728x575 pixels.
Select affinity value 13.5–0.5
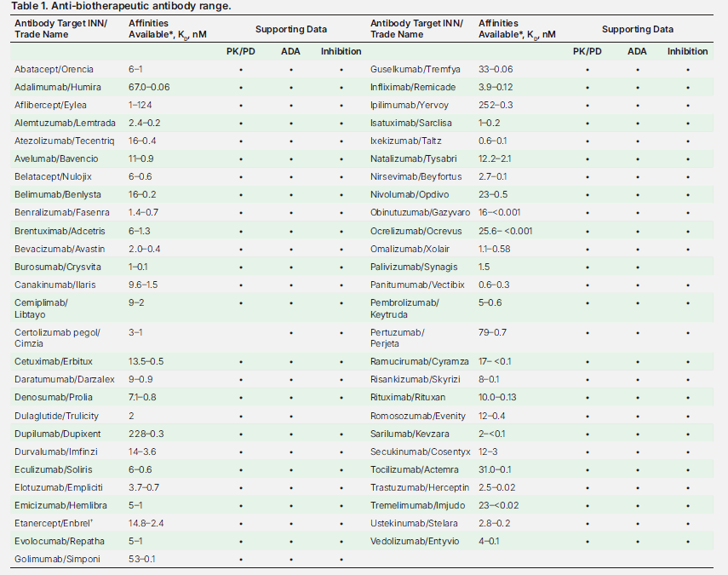click(146, 361)
